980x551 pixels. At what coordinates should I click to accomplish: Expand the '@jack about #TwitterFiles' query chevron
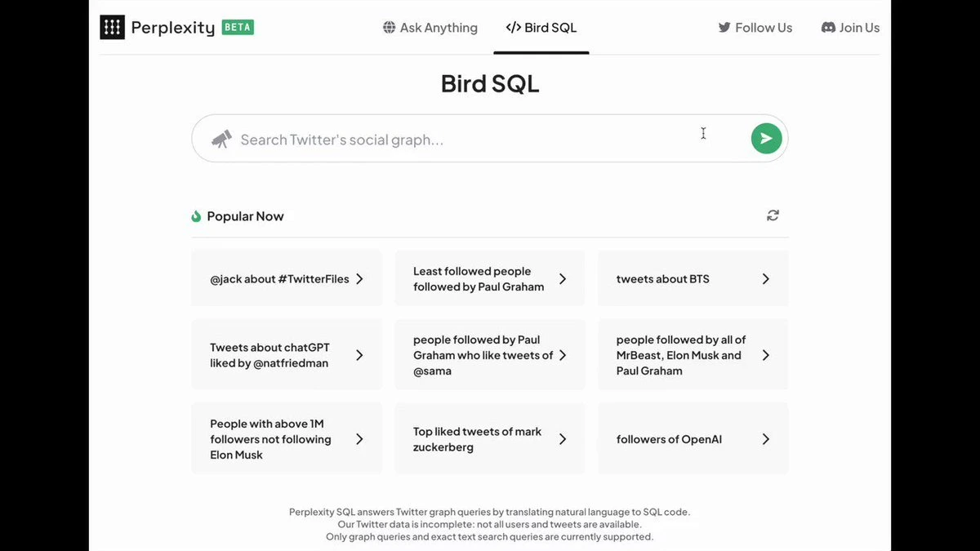(x=359, y=278)
